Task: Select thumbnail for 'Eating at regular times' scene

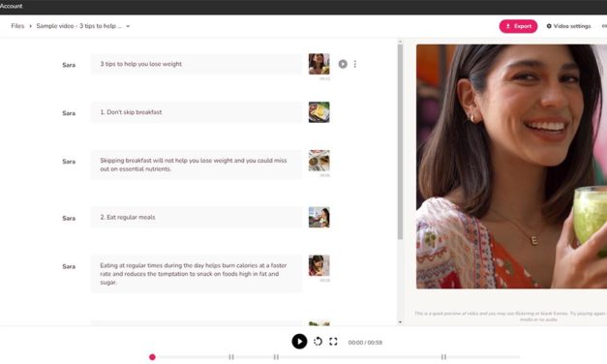Action: pos(319,265)
